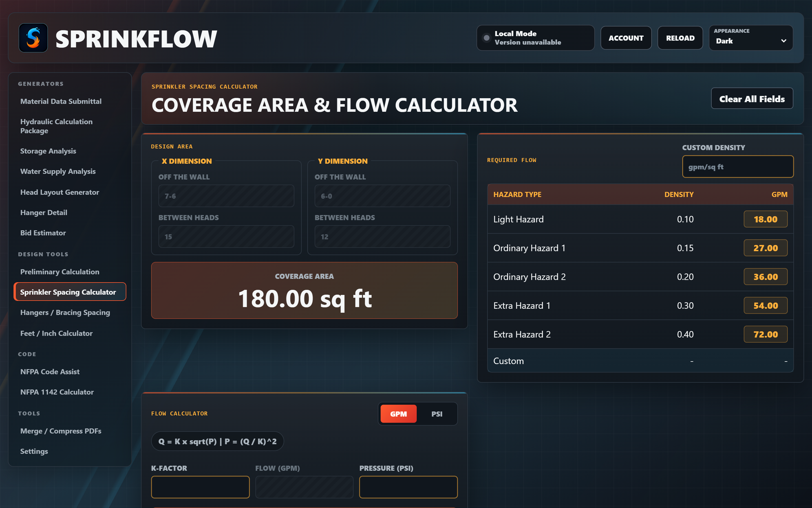The image size is (812, 508).
Task: Click the Extra Hazard 1 54.00 value
Action: pos(765,305)
